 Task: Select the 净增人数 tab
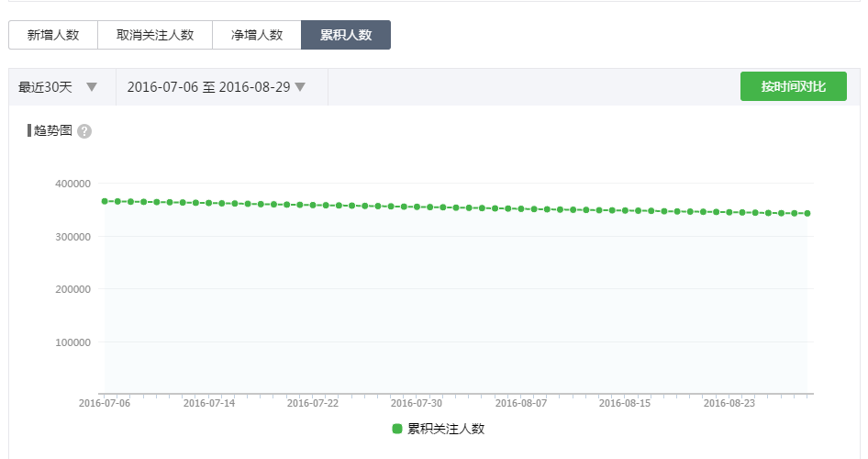[256, 35]
